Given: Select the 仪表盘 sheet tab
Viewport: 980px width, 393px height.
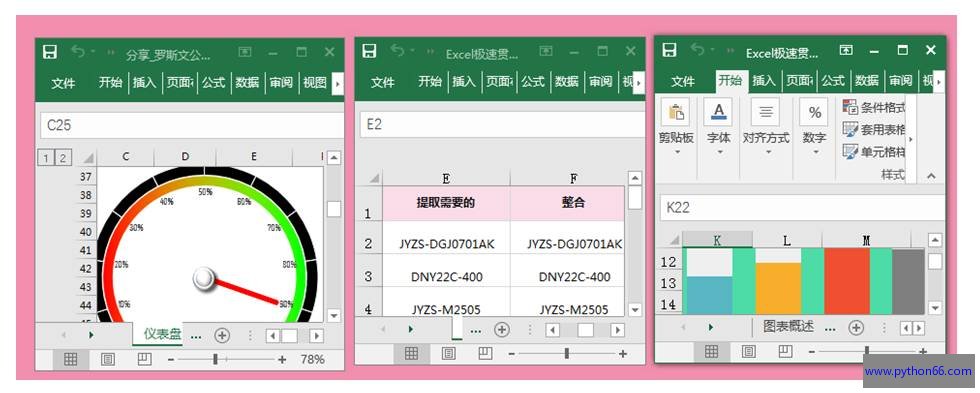Looking at the screenshot, I should click(162, 334).
